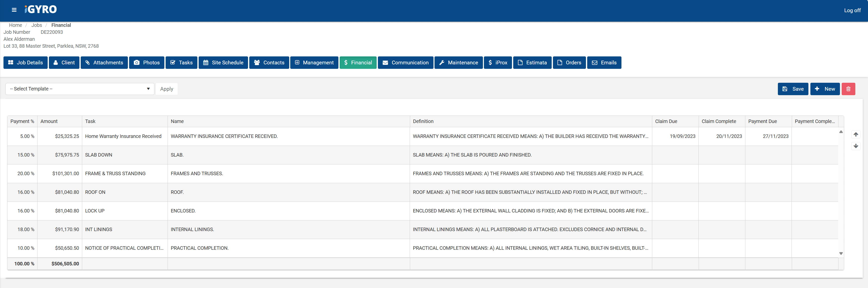Open the Site Schedule calendar tab
The image size is (868, 288).
223,63
